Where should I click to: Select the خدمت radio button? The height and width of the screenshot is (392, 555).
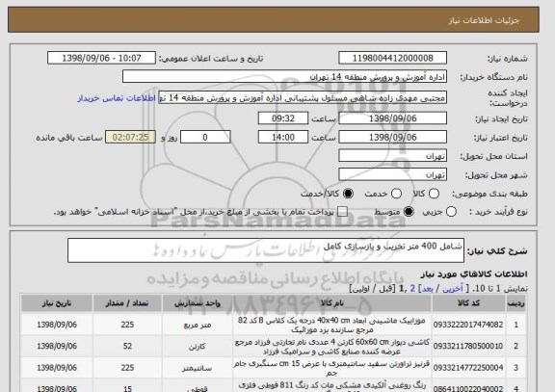click(x=396, y=194)
